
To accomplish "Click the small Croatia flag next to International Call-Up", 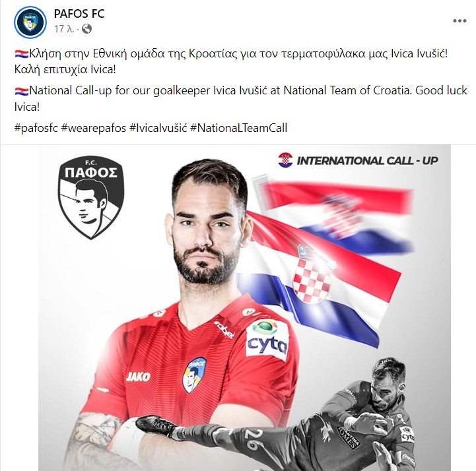I will tap(285, 160).
